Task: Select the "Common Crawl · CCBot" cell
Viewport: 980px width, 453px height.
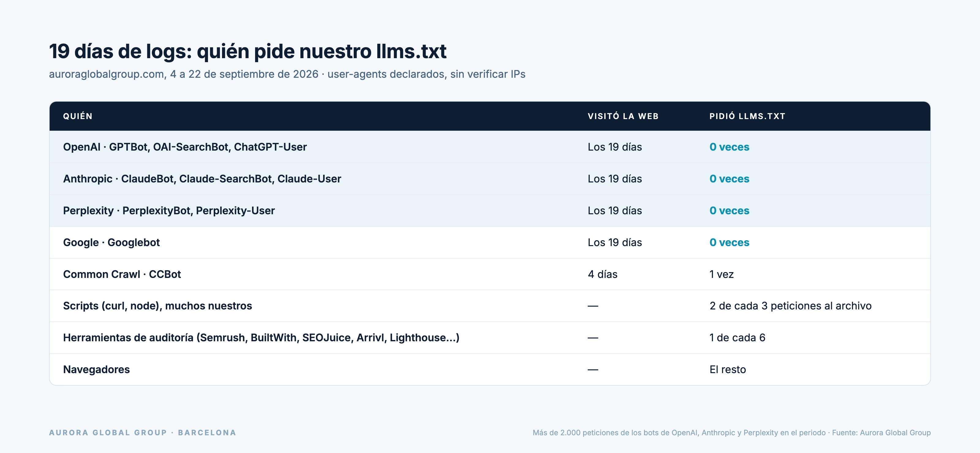Action: (122, 274)
